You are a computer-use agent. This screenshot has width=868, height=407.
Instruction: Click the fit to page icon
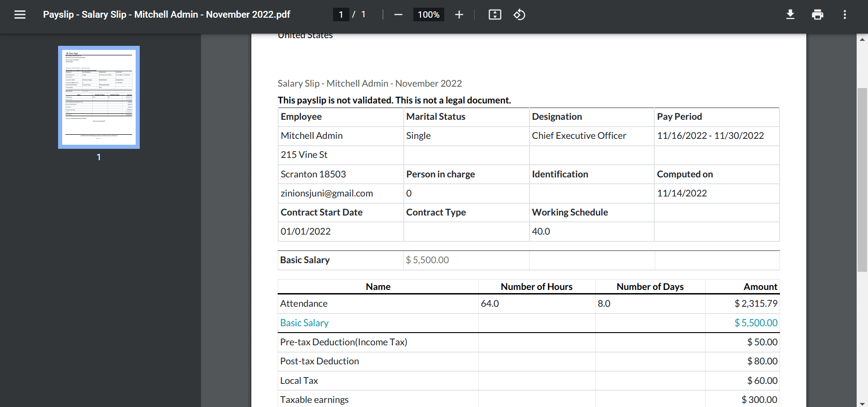495,15
